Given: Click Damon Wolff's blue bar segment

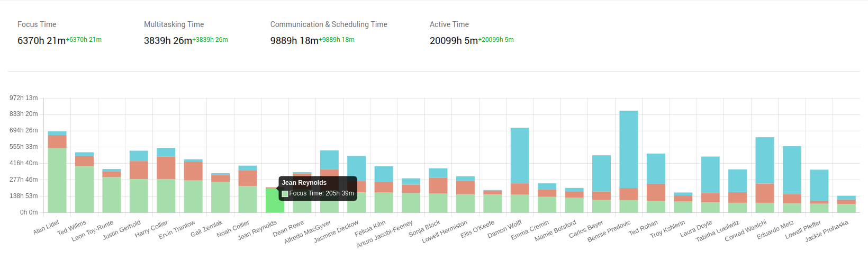Looking at the screenshot, I should coord(520,156).
